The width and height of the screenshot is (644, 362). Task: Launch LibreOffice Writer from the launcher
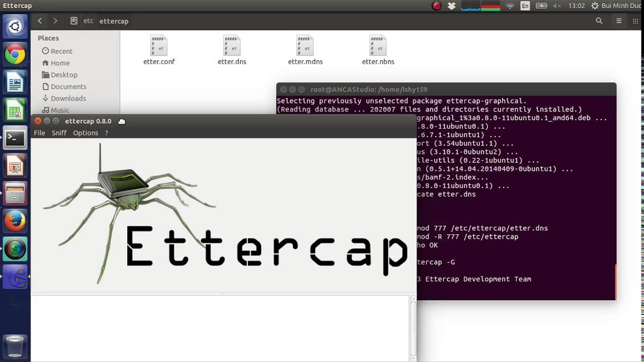pyautogui.click(x=15, y=82)
